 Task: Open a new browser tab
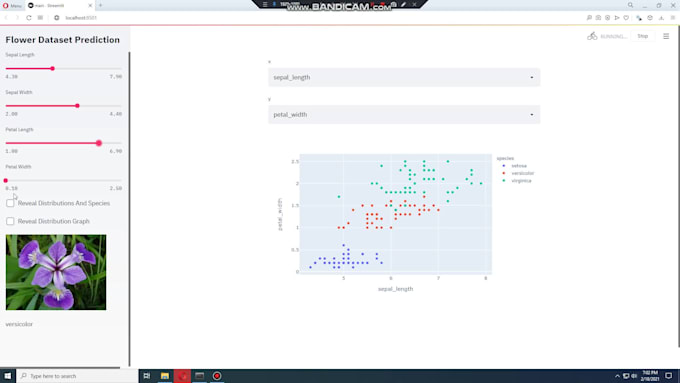point(100,6)
